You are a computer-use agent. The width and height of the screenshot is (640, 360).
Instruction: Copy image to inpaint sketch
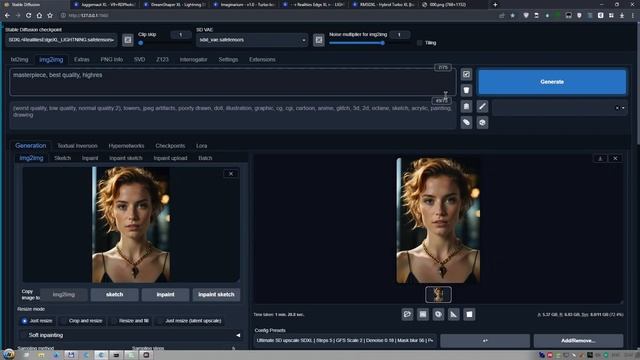[x=216, y=295]
